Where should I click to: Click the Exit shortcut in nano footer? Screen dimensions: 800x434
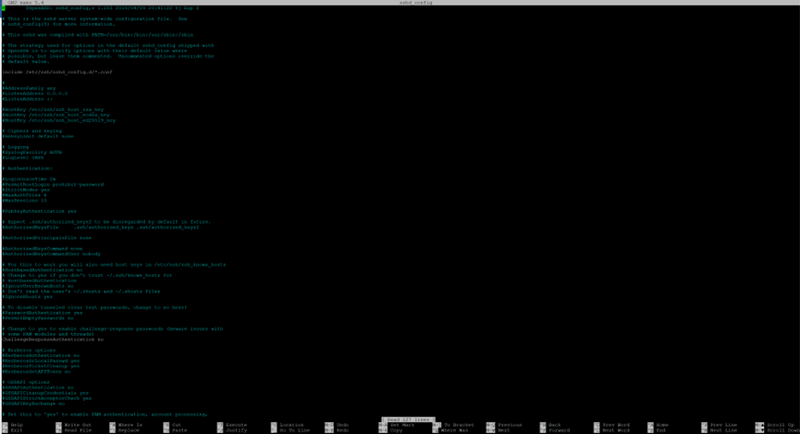tap(14, 429)
